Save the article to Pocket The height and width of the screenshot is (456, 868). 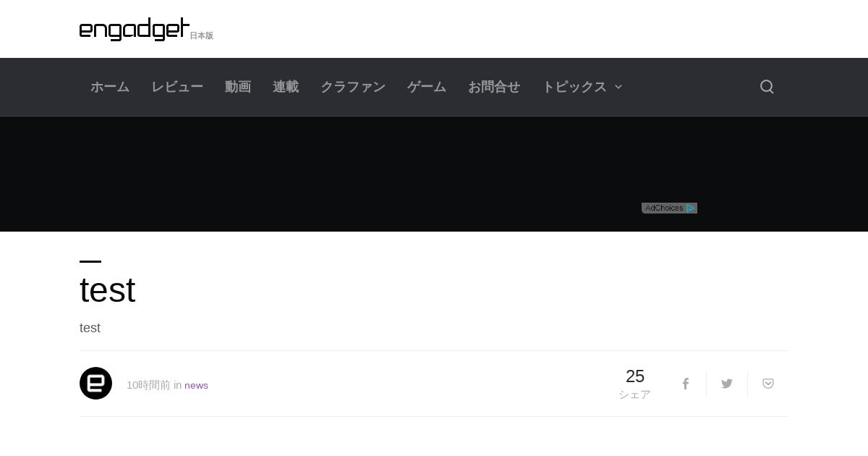pyautogui.click(x=768, y=384)
